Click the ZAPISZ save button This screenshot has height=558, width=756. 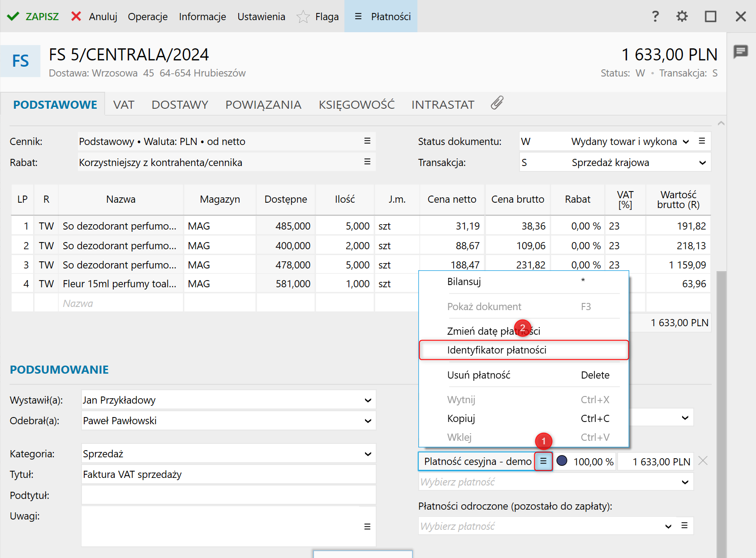(33, 17)
